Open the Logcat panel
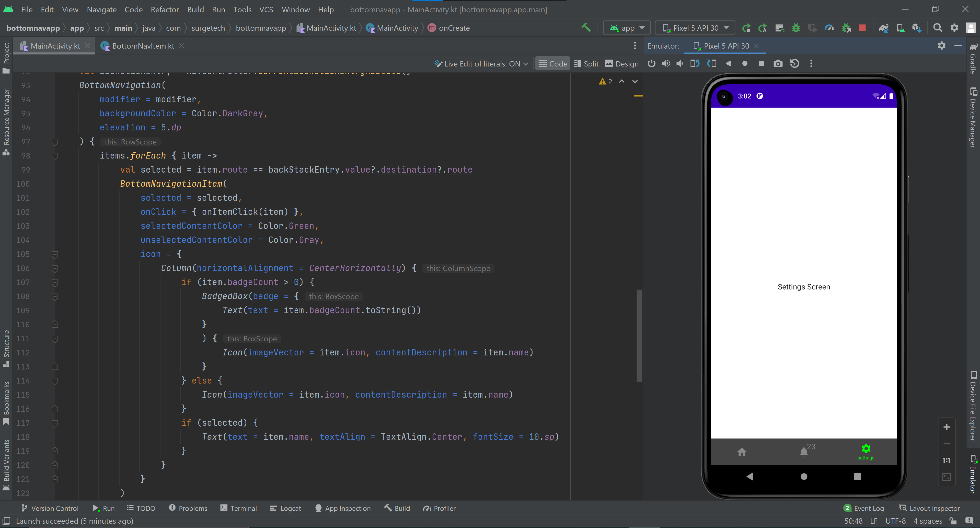 tap(285, 508)
